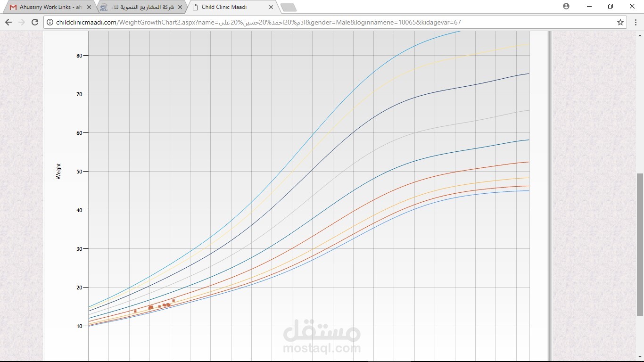This screenshot has height=362, width=644.
Task: Close the Ahussiny Work Links tab
Action: click(x=89, y=7)
